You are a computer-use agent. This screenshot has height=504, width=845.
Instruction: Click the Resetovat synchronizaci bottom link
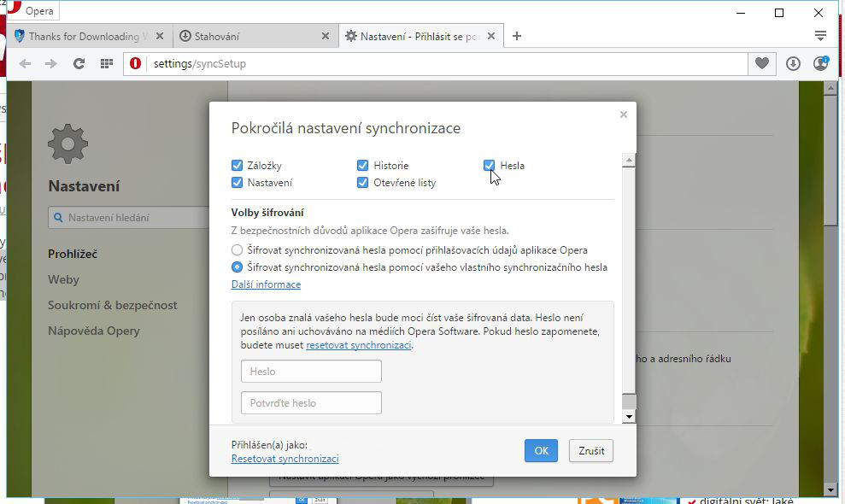pos(285,459)
